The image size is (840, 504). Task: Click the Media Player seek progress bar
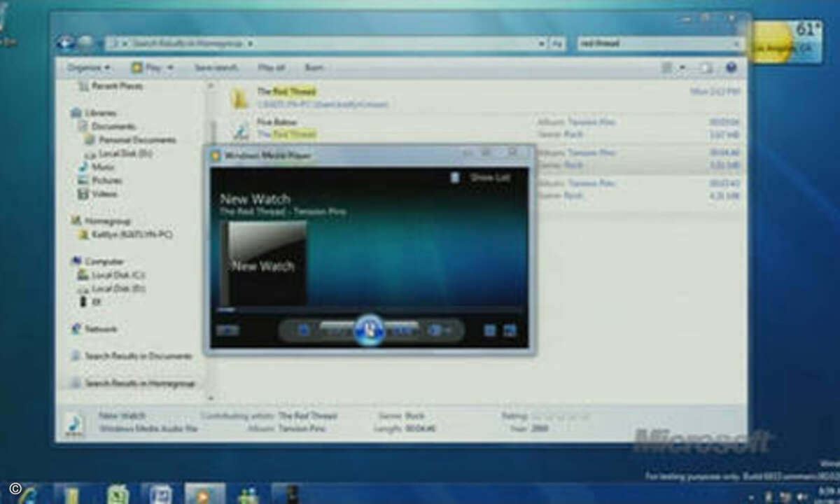[x=369, y=309]
